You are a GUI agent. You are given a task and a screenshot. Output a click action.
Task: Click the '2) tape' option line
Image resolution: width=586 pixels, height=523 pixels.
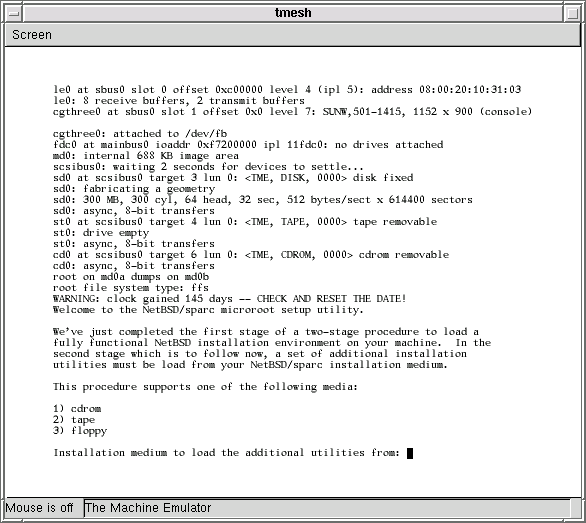click(74, 420)
